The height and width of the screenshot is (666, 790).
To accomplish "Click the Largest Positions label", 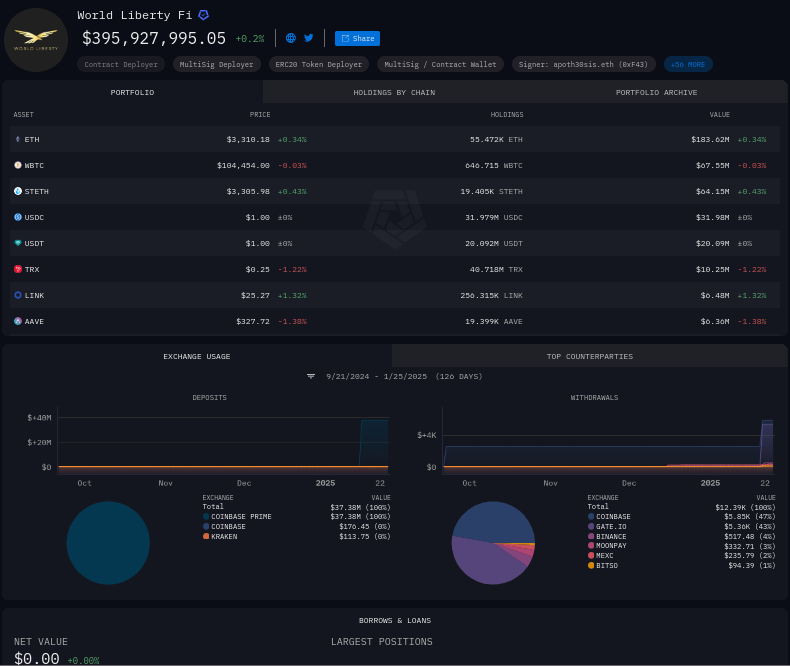I will tap(381, 642).
